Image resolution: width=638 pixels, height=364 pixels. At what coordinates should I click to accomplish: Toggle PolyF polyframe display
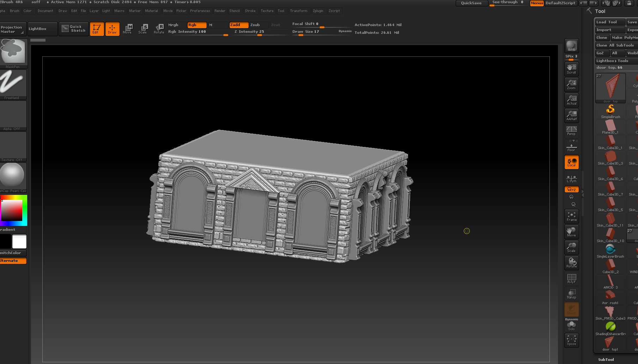571,278
